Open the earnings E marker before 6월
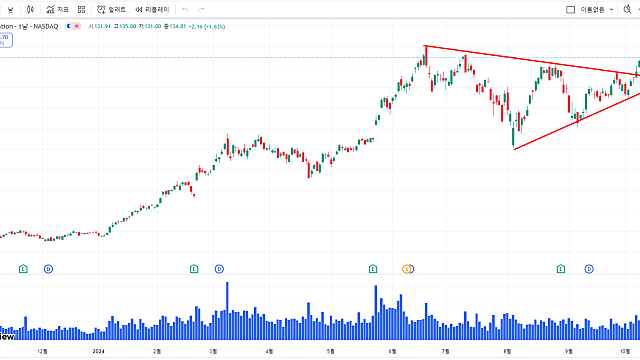 point(373,269)
